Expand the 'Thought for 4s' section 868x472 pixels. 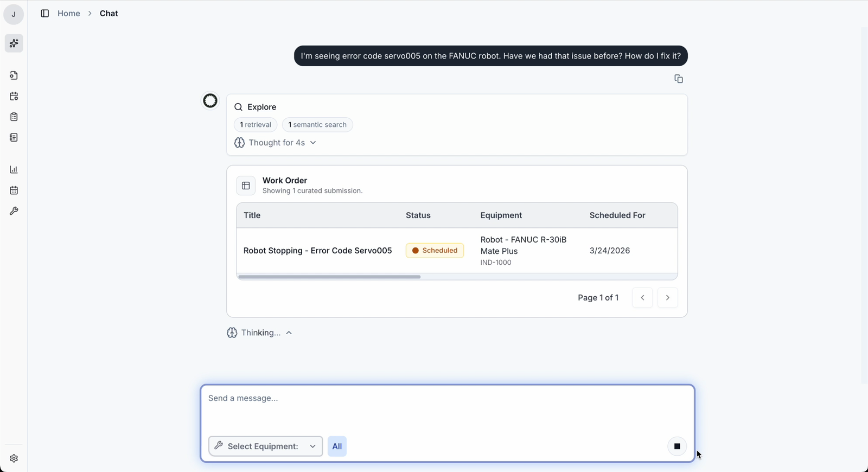[x=276, y=143]
